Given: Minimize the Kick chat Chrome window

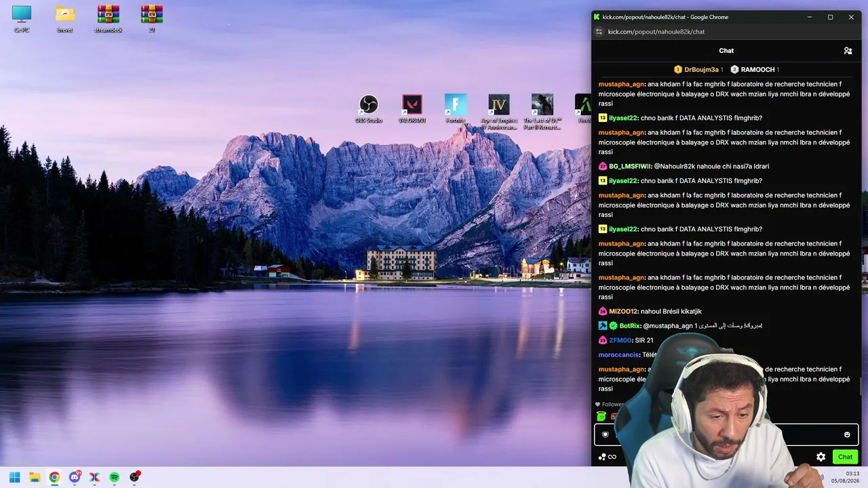Looking at the screenshot, I should [x=809, y=17].
